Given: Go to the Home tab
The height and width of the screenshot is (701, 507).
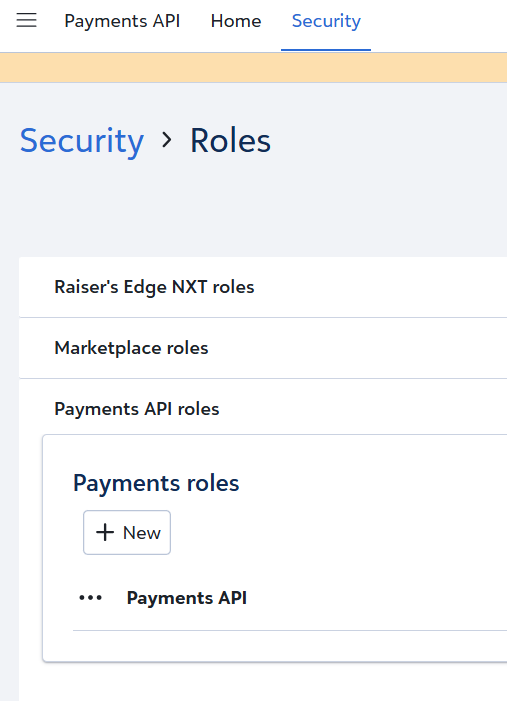Looking at the screenshot, I should 236,21.
